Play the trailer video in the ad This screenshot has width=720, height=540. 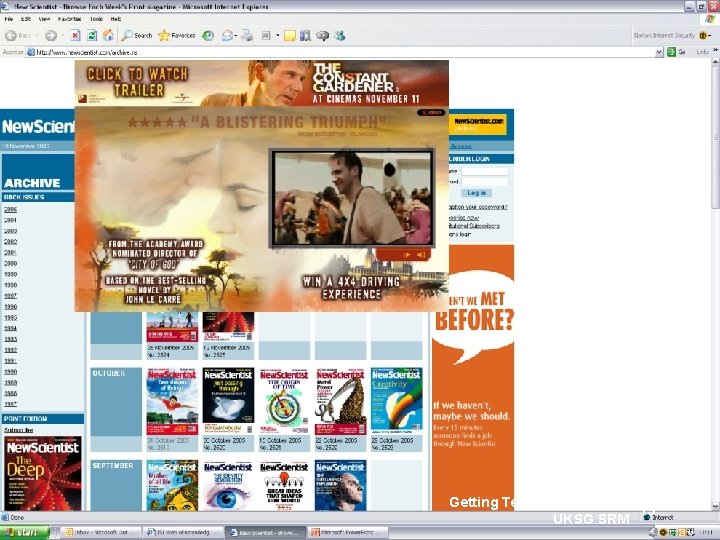407,254
